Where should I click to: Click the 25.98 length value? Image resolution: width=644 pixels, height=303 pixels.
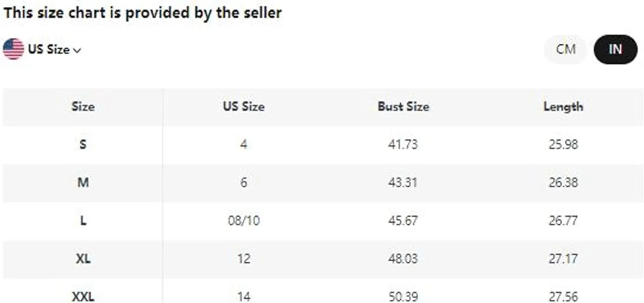[x=563, y=145]
